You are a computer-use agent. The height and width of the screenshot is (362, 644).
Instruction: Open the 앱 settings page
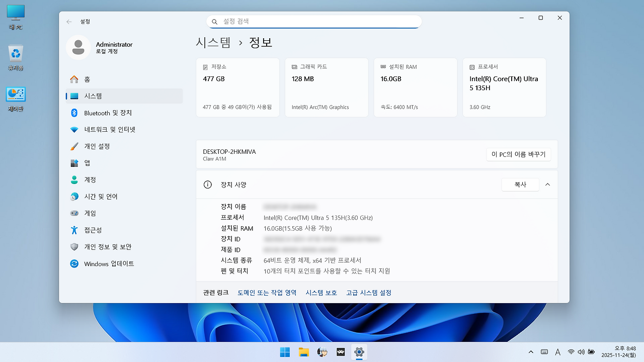click(x=124, y=163)
